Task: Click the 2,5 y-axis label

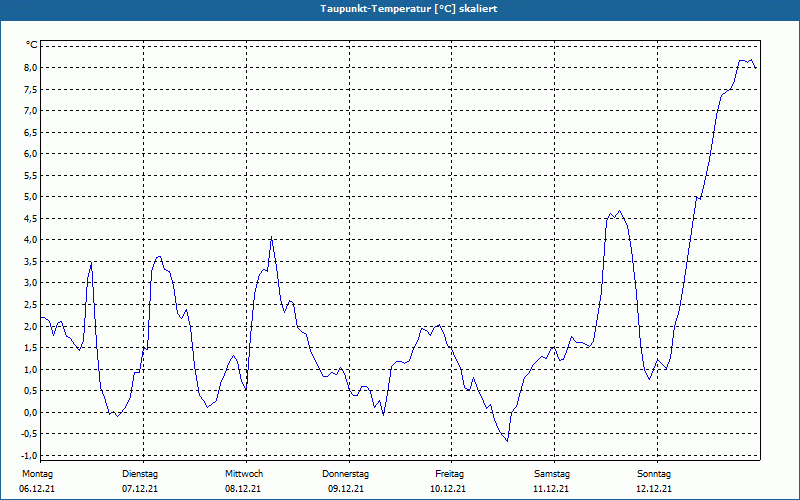Action: coord(31,305)
